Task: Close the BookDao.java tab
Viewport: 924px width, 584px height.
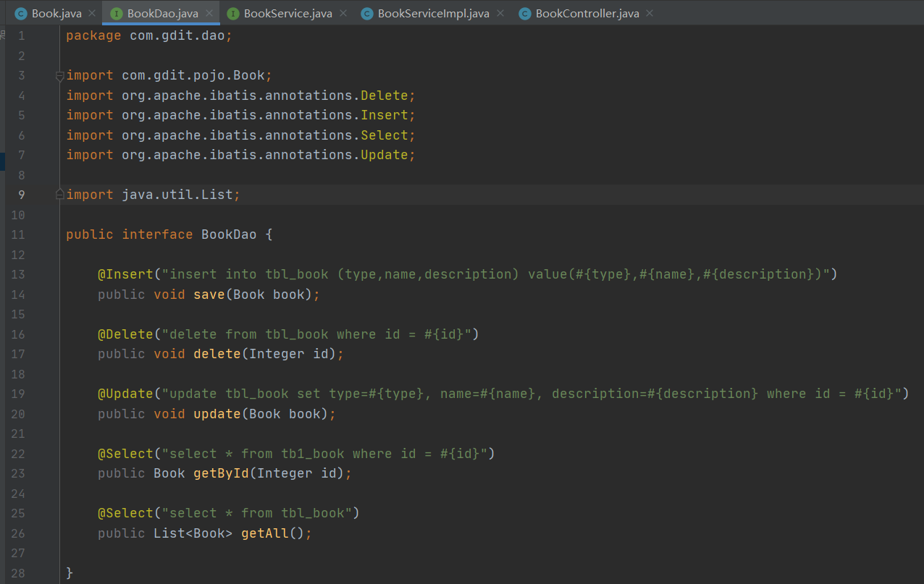Action: (209, 14)
